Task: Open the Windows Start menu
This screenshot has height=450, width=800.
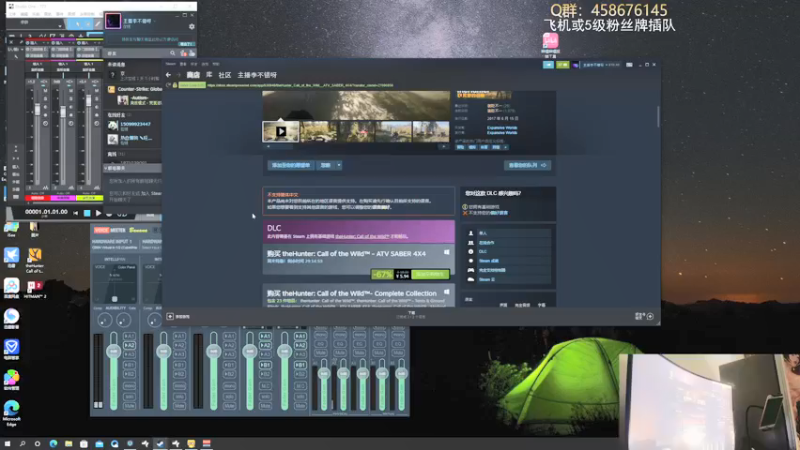Action: pos(7,444)
